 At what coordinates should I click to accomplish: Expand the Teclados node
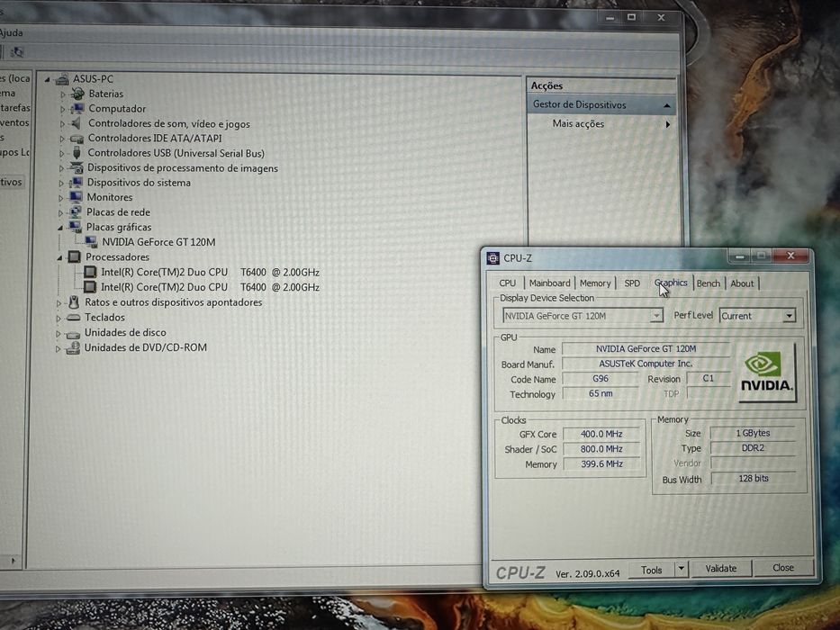click(x=59, y=319)
